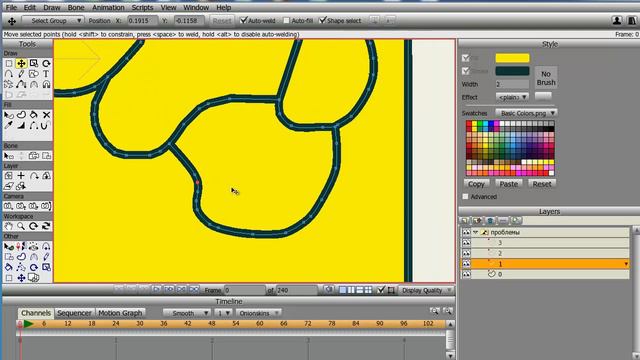640x360 pixels.
Task: Toggle the Fill checkbox in Style panel
Action: pyautogui.click(x=466, y=58)
